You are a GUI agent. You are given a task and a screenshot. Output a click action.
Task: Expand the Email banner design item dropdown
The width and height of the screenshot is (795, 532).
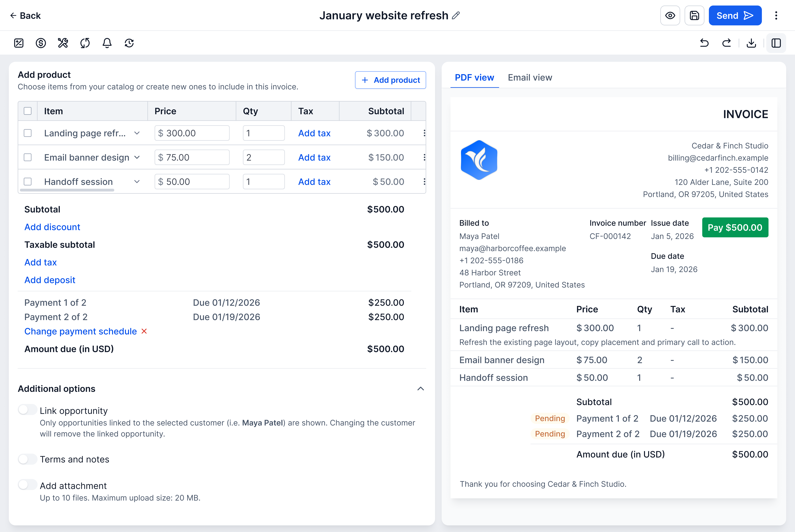[137, 157]
